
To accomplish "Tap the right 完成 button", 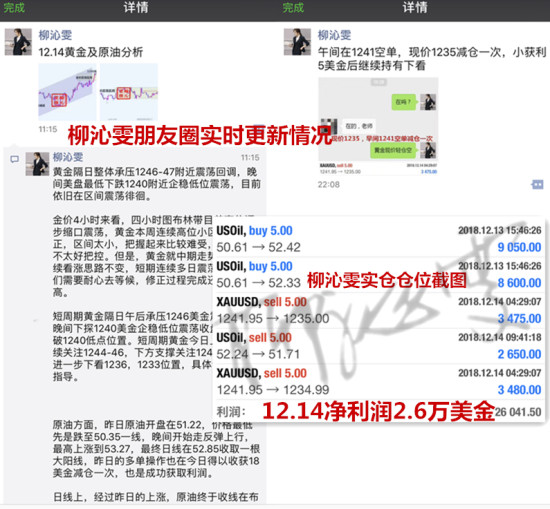I will (293, 7).
